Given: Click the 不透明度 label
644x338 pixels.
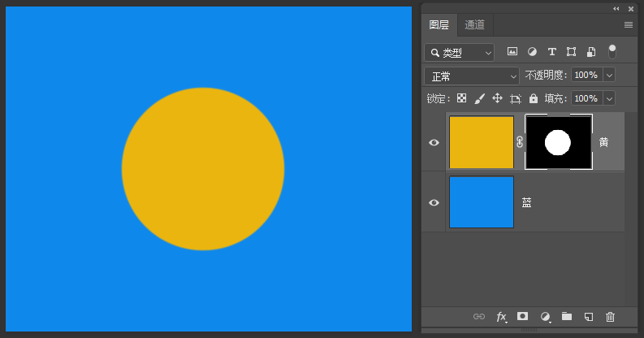Looking at the screenshot, I should pyautogui.click(x=546, y=76).
